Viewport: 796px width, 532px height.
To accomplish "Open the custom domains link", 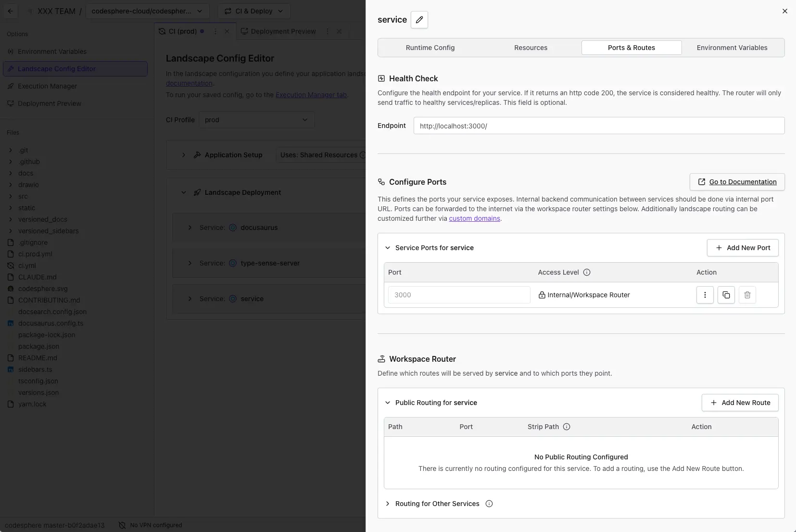I will pyautogui.click(x=474, y=218).
